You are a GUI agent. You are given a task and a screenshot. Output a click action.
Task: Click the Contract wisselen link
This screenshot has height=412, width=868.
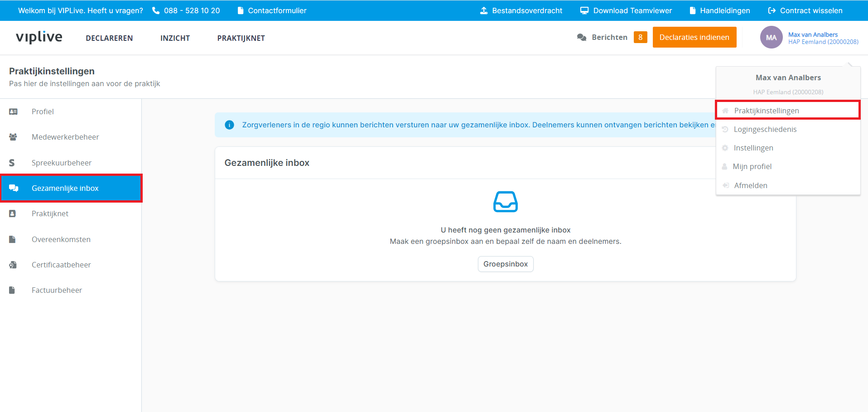(810, 10)
